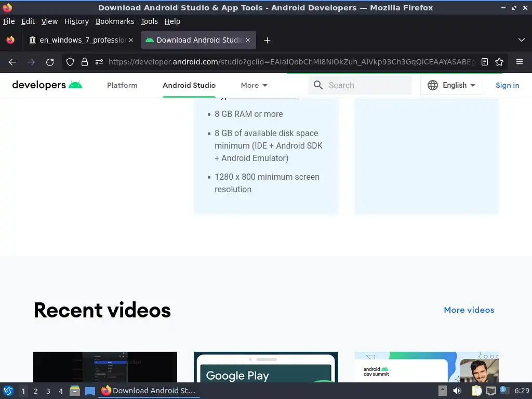Select the Download Android Studio tab
The height and width of the screenshot is (399, 532).
point(198,40)
